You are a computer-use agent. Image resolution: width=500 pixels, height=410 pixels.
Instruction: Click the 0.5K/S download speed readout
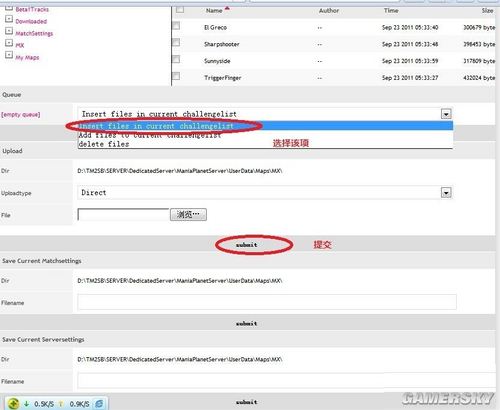pos(44,404)
